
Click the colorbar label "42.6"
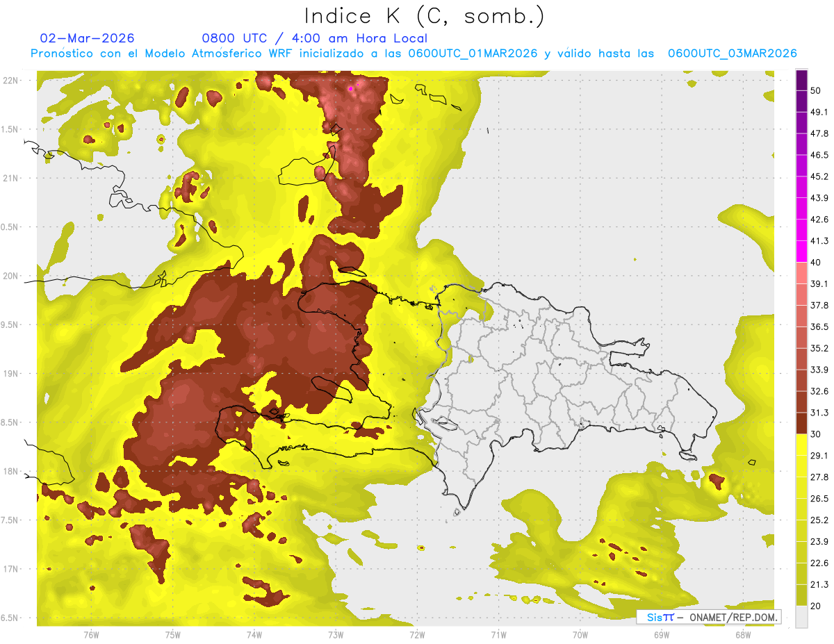pos(819,220)
